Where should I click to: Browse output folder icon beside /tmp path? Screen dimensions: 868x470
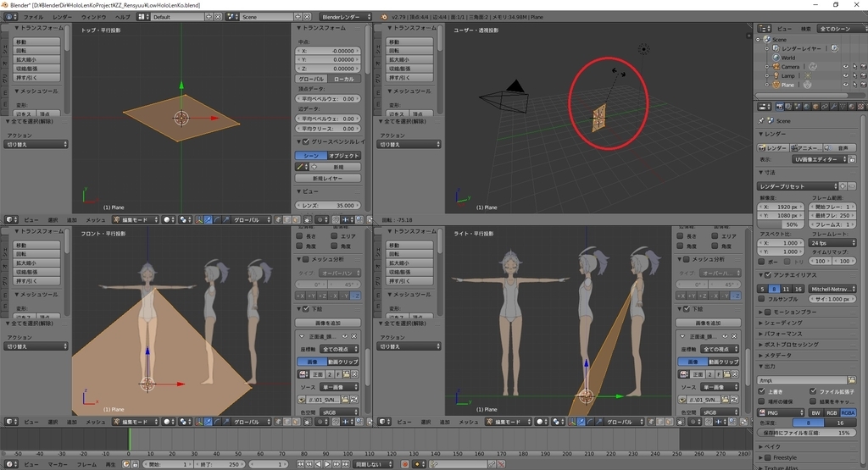[851, 380]
